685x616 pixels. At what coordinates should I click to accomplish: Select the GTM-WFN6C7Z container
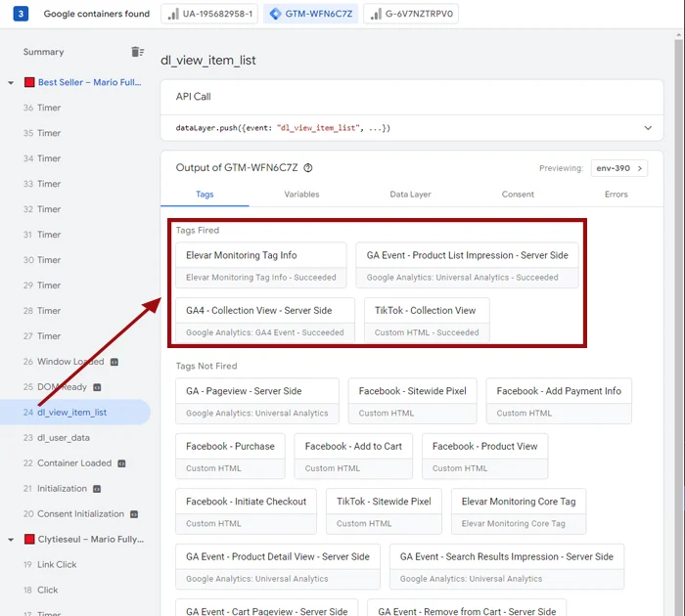(310, 14)
